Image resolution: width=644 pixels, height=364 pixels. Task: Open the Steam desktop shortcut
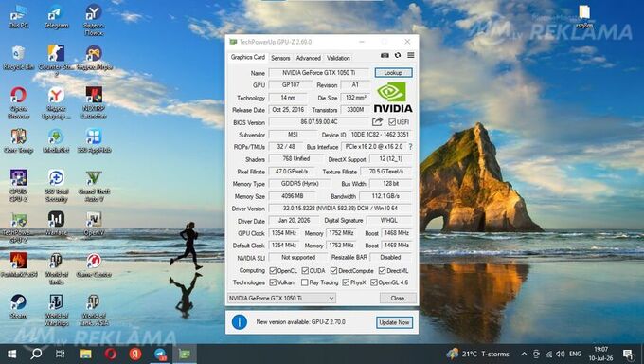(19, 306)
